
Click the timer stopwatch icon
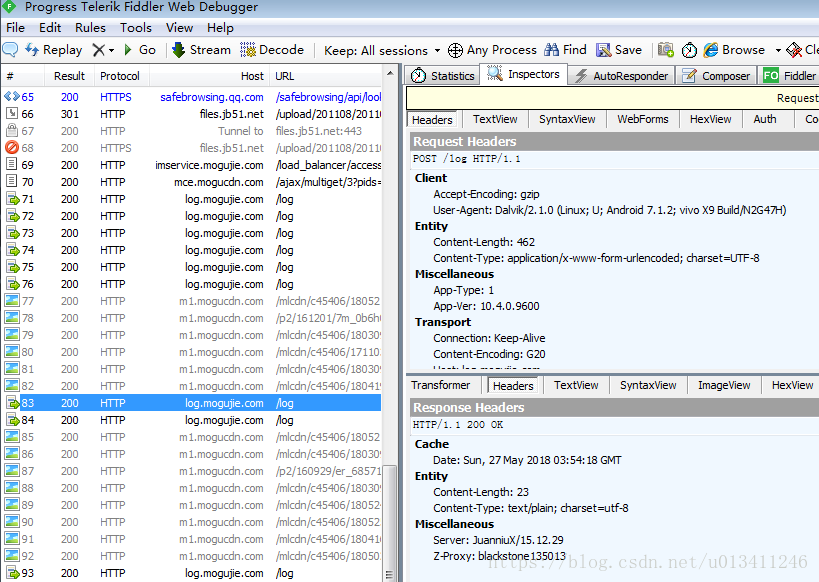[x=689, y=50]
